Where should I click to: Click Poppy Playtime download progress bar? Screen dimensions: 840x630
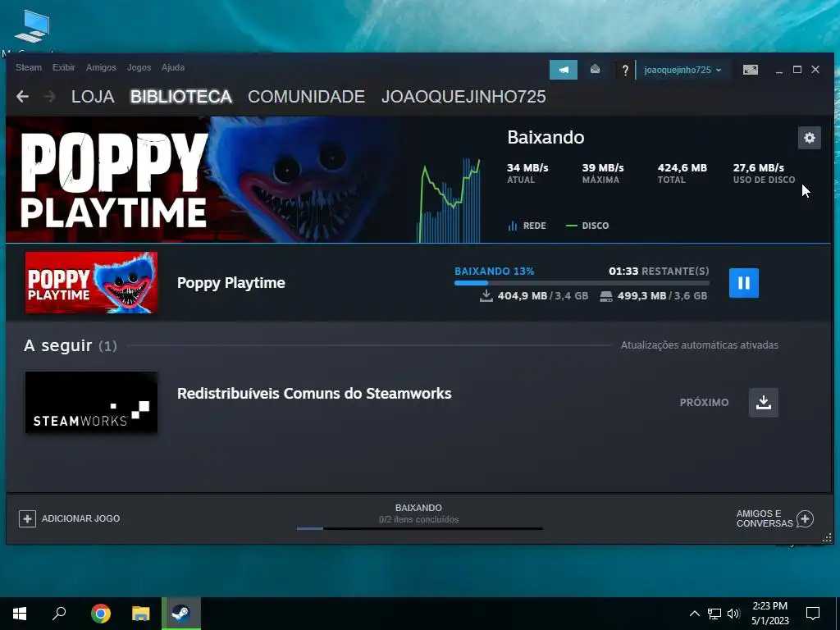coord(582,283)
